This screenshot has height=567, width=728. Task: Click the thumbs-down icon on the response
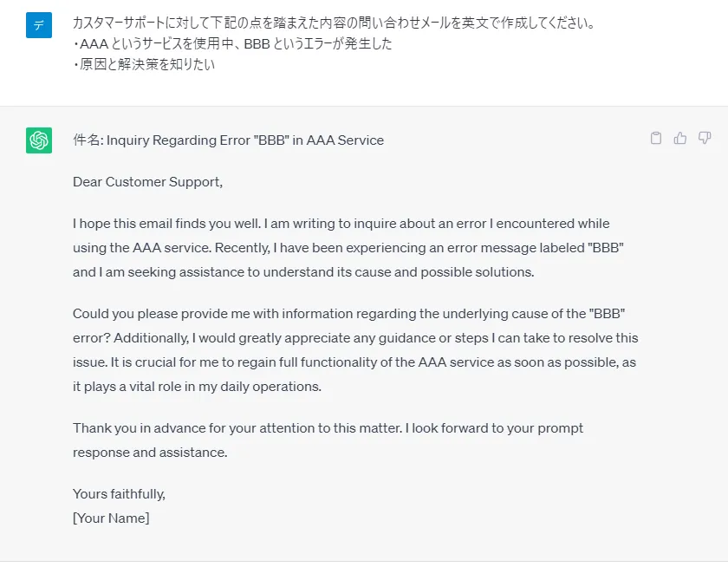[x=705, y=139]
